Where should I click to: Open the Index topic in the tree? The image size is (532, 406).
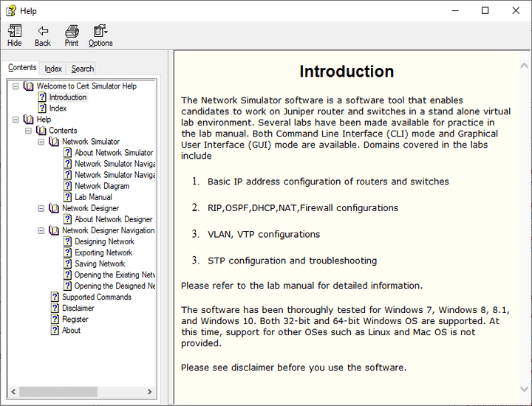tap(58, 109)
